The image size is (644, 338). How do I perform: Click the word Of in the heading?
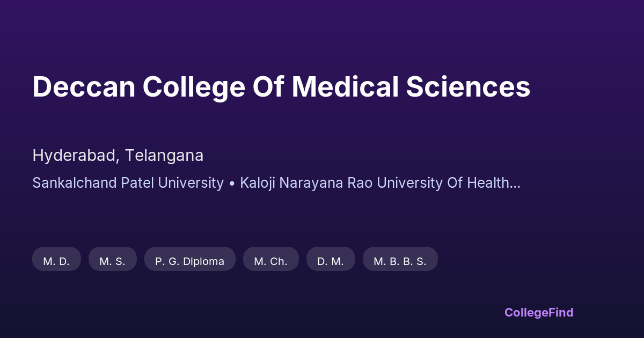click(270, 87)
